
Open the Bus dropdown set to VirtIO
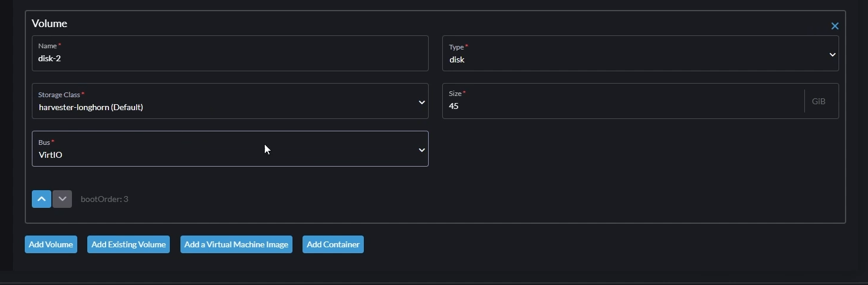click(x=230, y=149)
